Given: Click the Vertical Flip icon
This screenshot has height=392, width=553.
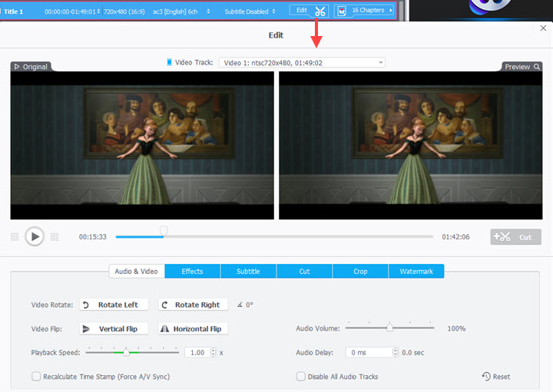Looking at the screenshot, I should point(86,329).
